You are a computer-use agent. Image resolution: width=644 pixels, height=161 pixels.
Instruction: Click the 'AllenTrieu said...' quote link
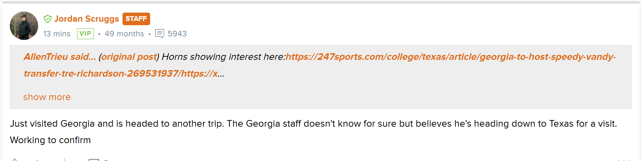pyautogui.click(x=59, y=57)
